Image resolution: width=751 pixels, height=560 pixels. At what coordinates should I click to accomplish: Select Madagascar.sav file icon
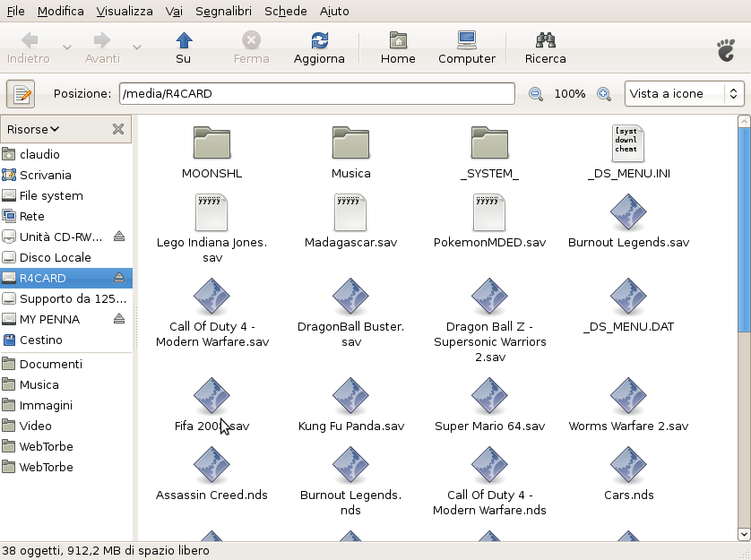350,212
